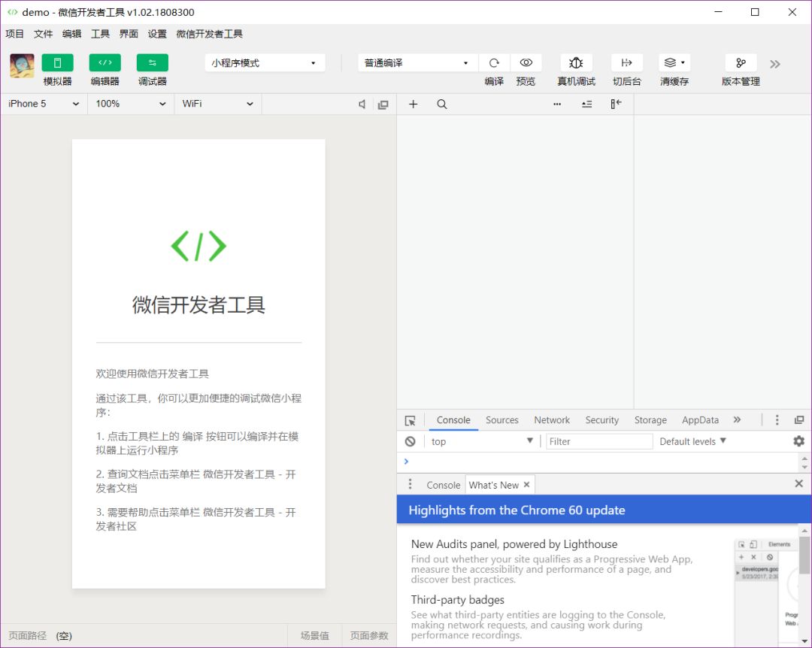Open console settings gear icon
Image resolution: width=812 pixels, height=648 pixels.
click(x=798, y=441)
